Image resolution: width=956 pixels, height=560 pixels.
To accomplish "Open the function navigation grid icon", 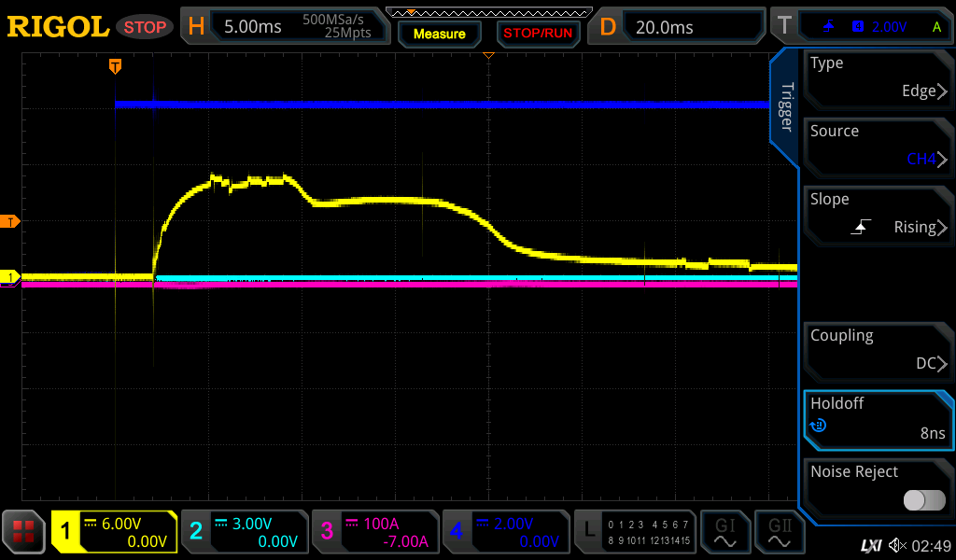I will click(24, 532).
